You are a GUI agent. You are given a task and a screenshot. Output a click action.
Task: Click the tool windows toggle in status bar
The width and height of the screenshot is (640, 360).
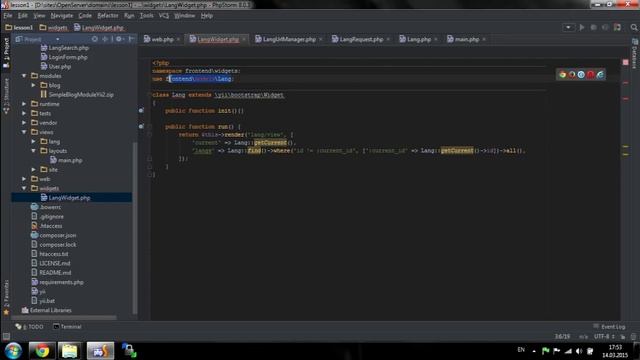pos(6,337)
